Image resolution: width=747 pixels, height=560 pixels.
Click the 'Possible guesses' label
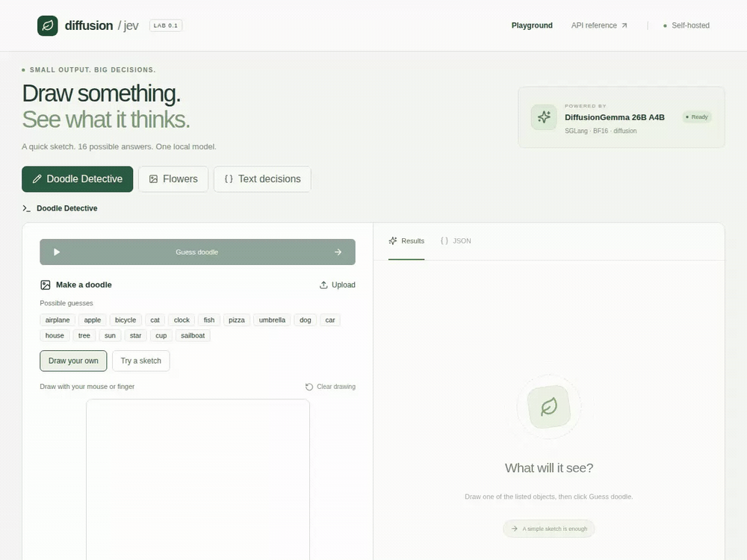66,303
